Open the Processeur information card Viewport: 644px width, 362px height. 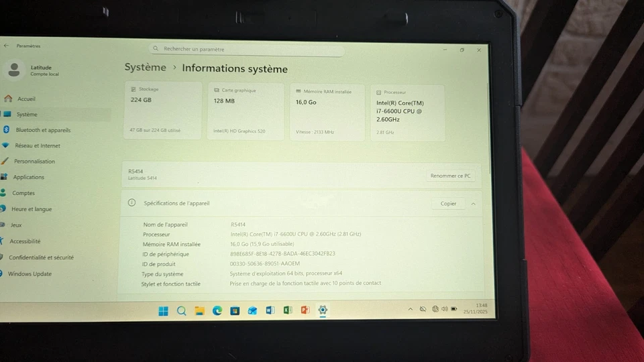(407, 113)
